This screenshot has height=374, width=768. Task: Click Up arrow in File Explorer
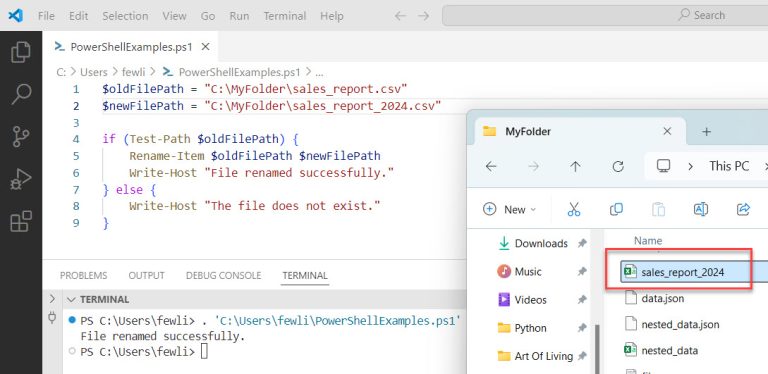point(575,166)
